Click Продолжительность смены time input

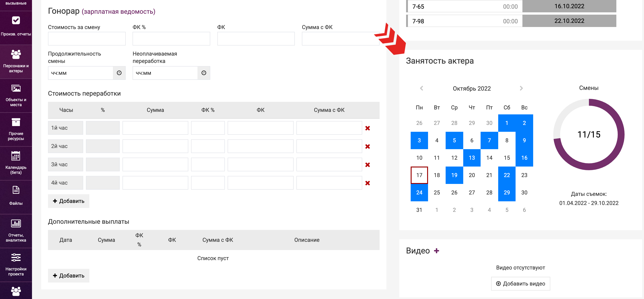point(80,73)
